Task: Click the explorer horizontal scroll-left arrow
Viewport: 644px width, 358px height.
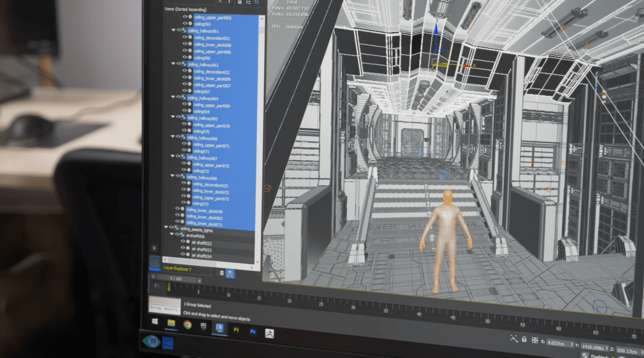Action: pos(166,260)
